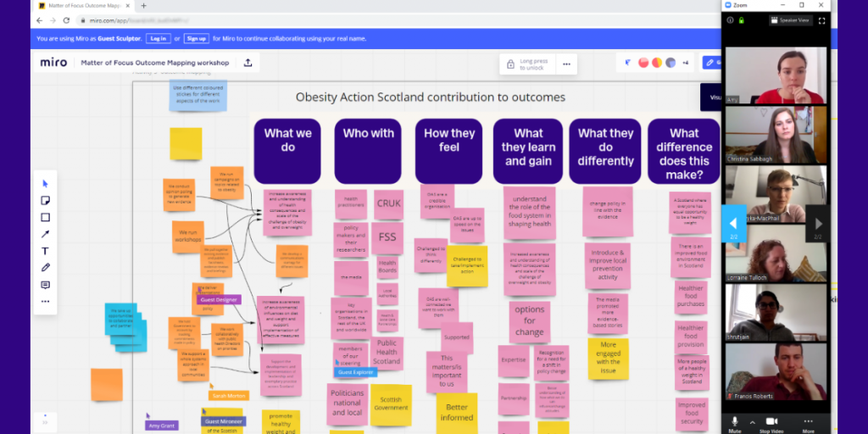Click the 'What they learn and gain' header
This screenshot has height=434, width=868.
tap(528, 151)
